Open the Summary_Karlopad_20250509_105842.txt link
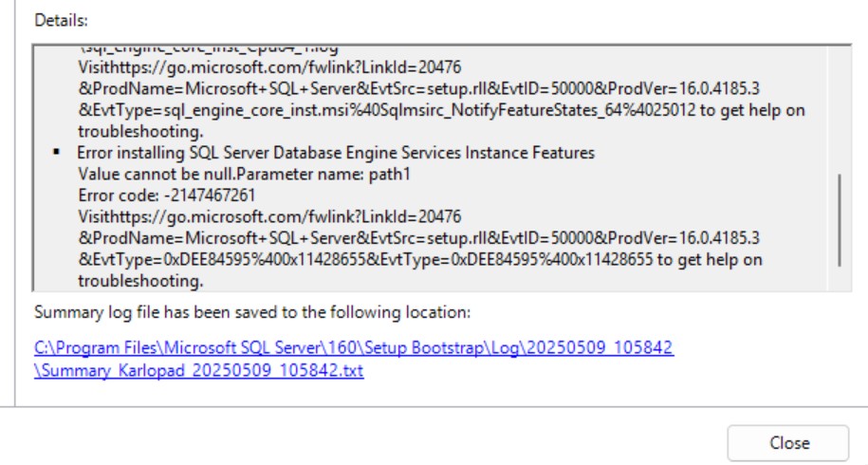 [x=199, y=371]
